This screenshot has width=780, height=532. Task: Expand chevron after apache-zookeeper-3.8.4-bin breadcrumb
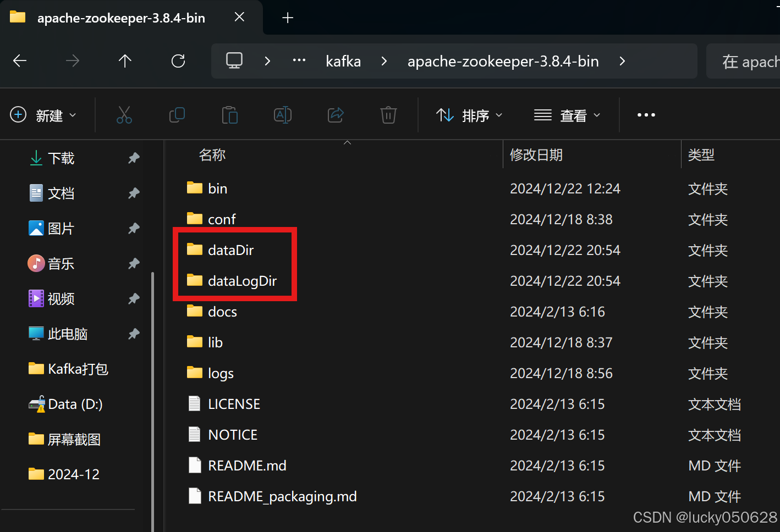(622, 61)
